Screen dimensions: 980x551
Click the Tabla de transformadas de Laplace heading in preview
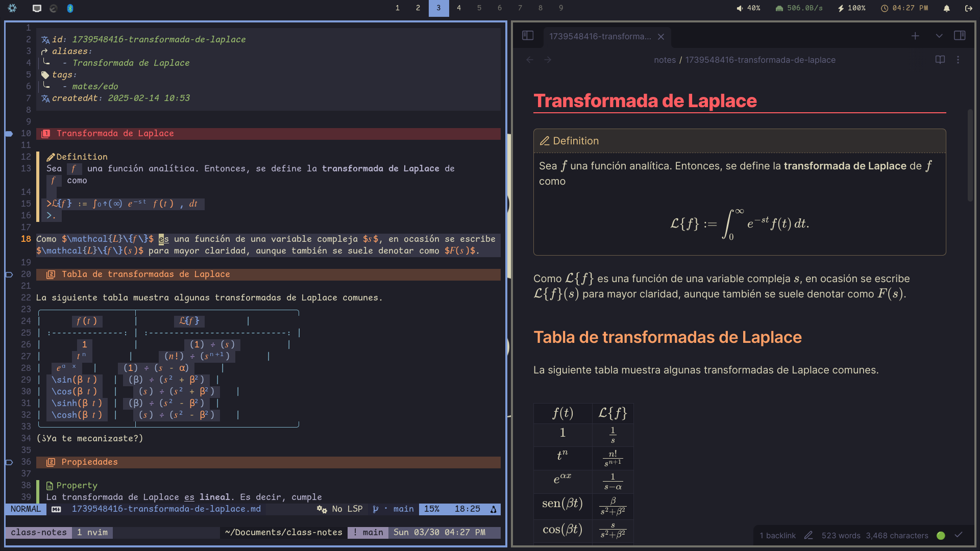(668, 337)
